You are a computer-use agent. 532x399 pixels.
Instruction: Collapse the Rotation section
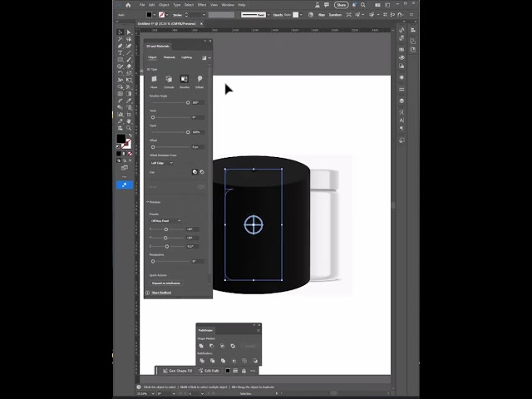(x=148, y=202)
